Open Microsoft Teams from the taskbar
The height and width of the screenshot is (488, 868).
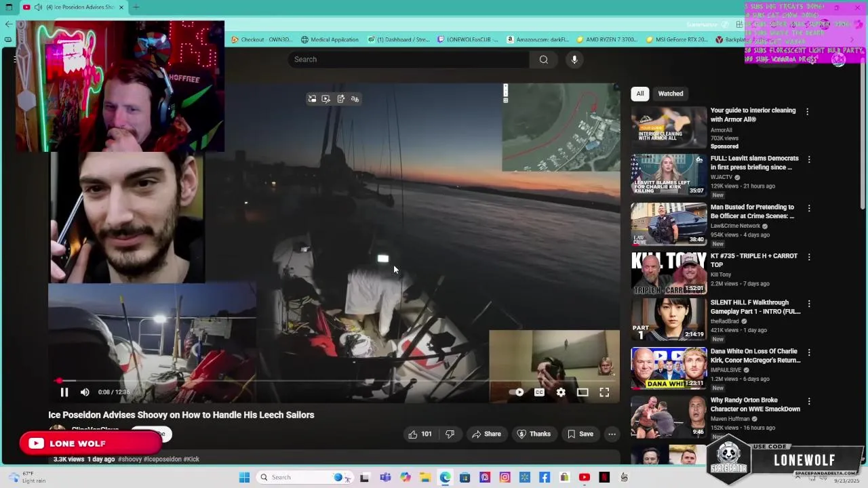click(385, 477)
